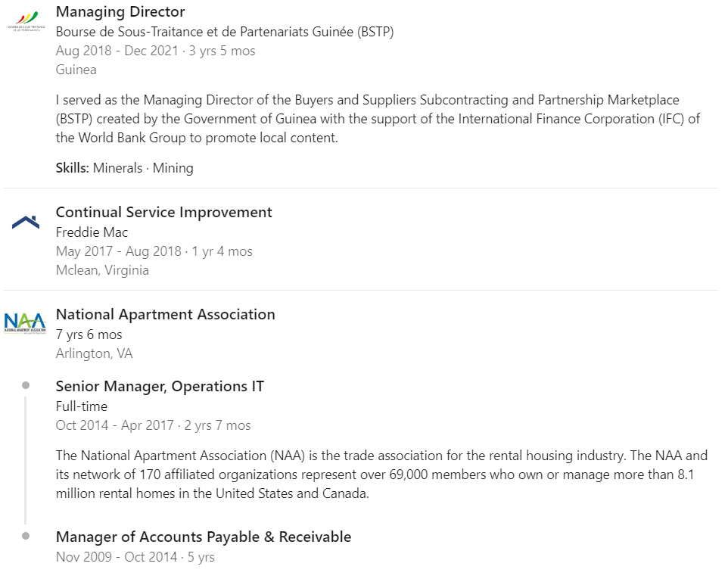Click Senior Manager, Operations IT title
This screenshot has height=582, width=728.
(160, 387)
